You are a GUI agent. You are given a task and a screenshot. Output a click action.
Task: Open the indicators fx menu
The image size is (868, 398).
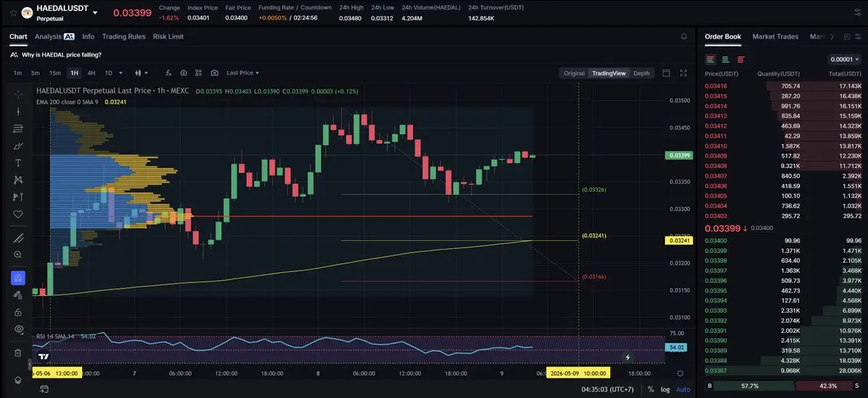click(x=168, y=73)
